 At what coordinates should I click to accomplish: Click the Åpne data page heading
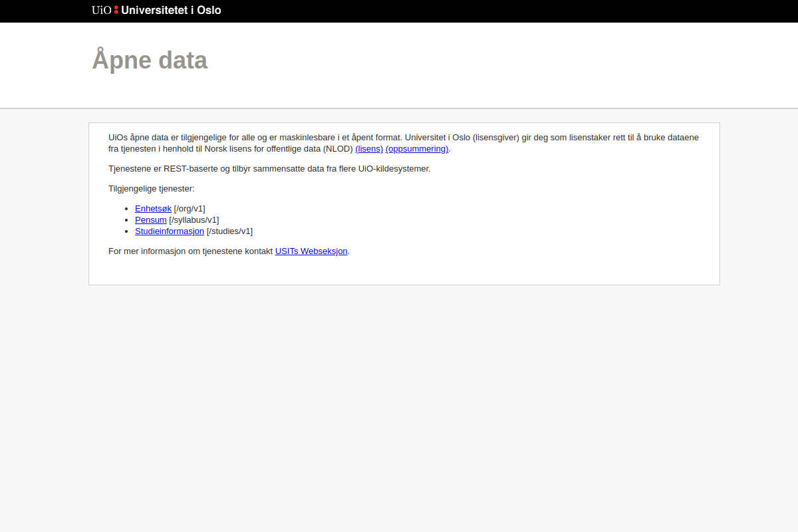pyautogui.click(x=150, y=60)
